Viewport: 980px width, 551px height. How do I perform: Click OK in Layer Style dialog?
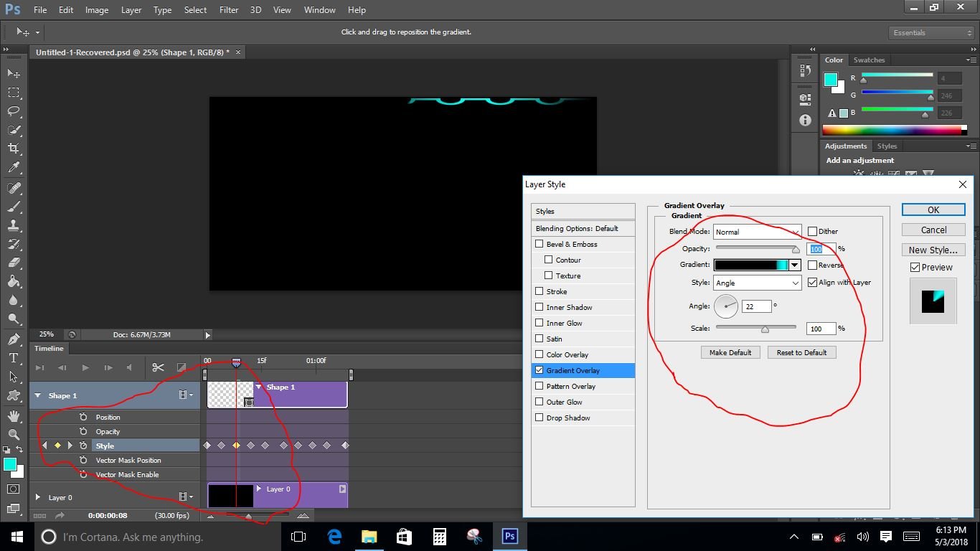(933, 209)
